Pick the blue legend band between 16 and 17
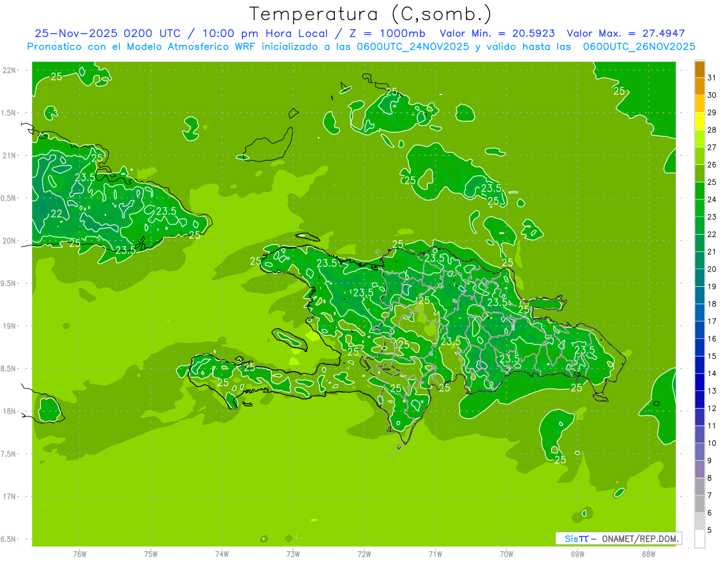 [x=699, y=330]
